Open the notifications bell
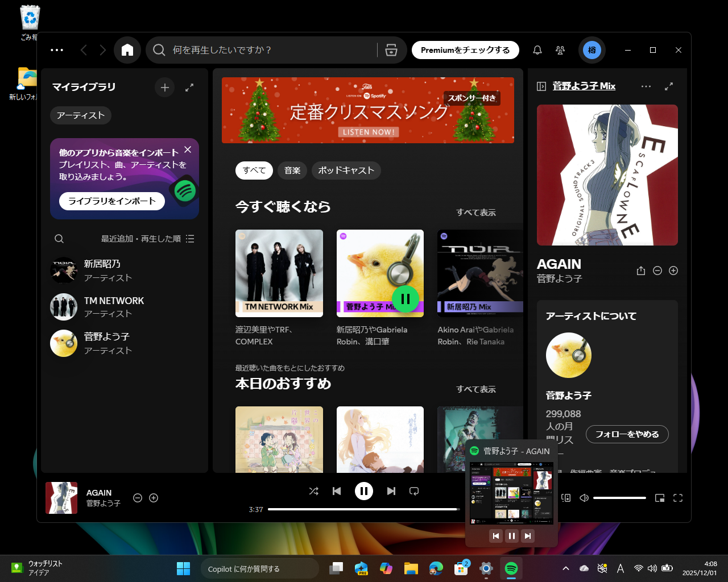The height and width of the screenshot is (582, 728). (537, 50)
